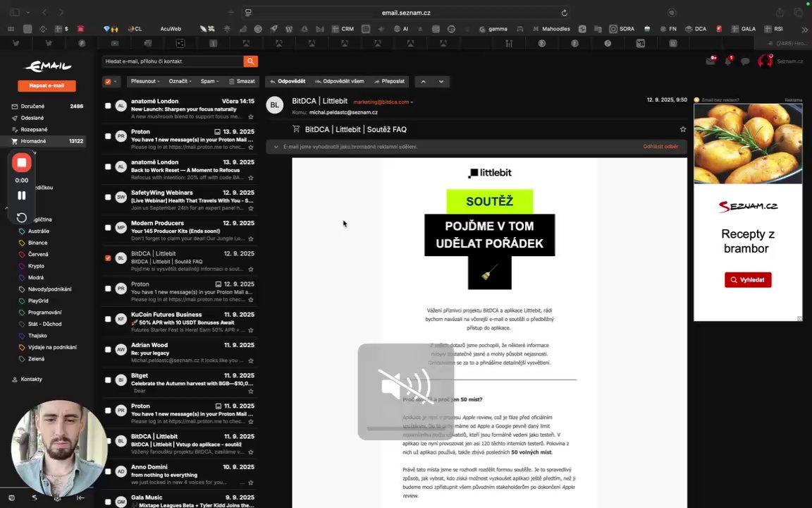
Task: Star the open Soutěž FAQ message
Action: [682, 129]
